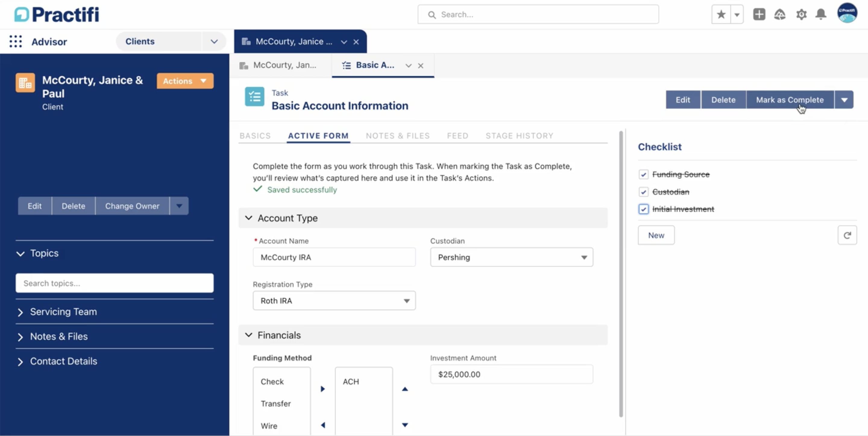Click the favorites star icon
The height and width of the screenshot is (436, 868).
(721, 14)
